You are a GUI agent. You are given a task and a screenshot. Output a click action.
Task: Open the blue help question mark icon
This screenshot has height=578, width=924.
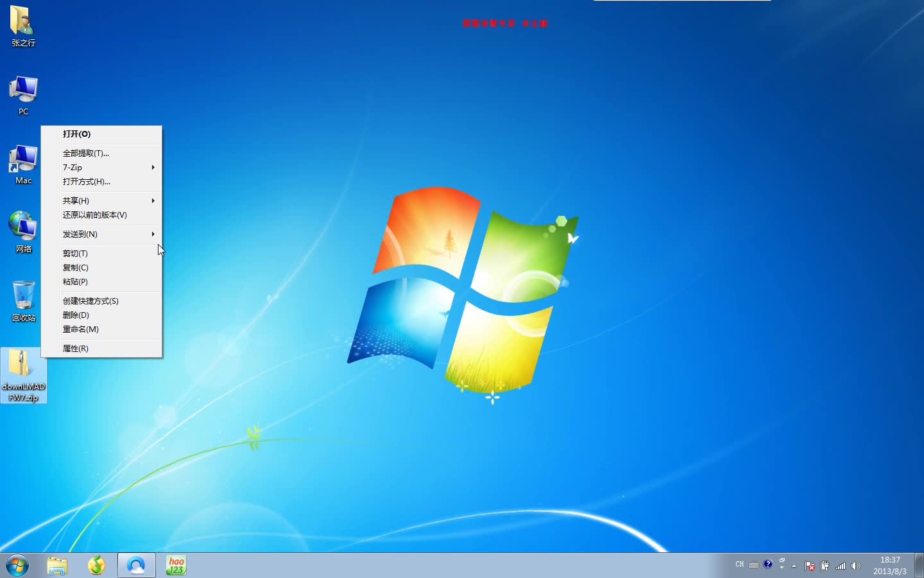tap(768, 565)
